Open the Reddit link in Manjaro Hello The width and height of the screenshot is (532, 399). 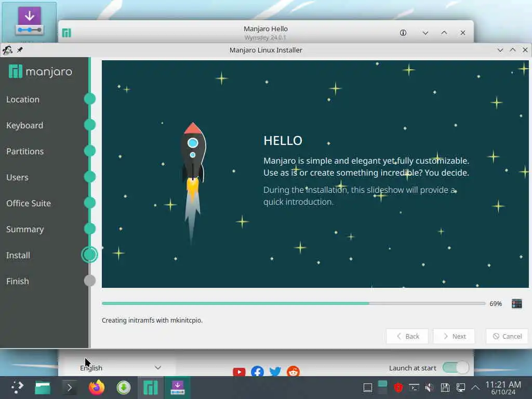coord(293,371)
